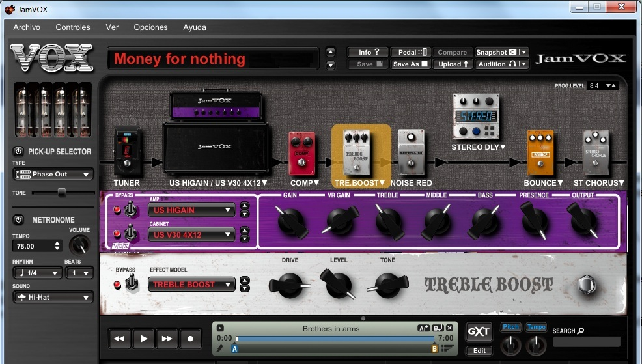Open the Opciones menu
The image size is (642, 364).
(150, 27)
